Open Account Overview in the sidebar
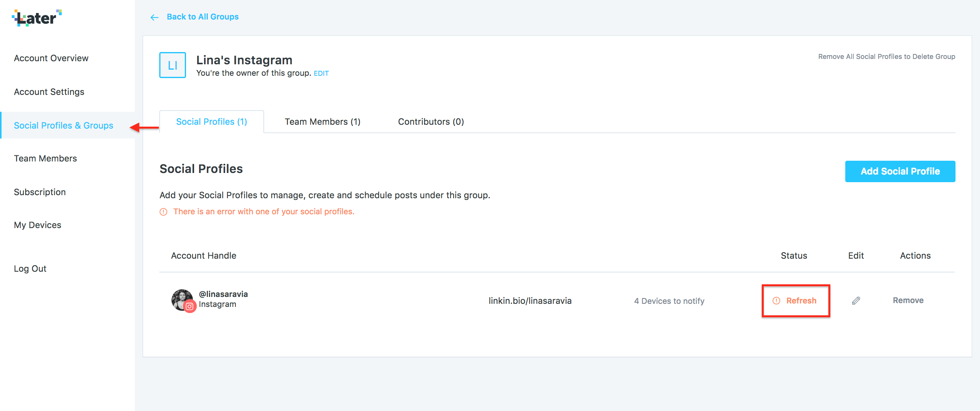 51,58
